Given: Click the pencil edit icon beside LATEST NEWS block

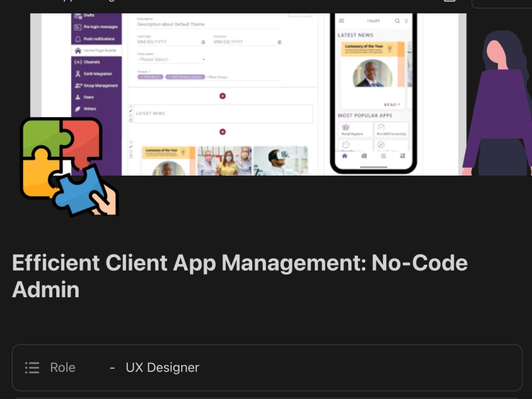Looking at the screenshot, I should 131,111.
